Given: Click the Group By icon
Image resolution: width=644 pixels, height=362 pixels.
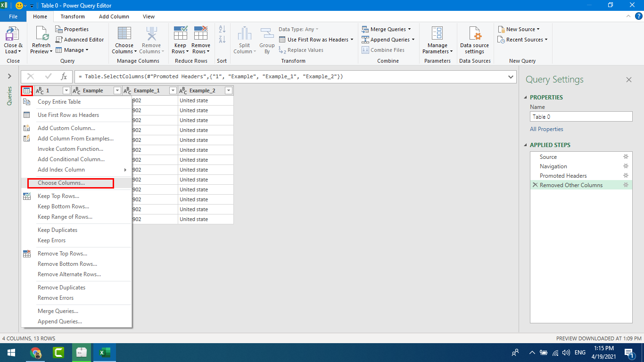Looking at the screenshot, I should pyautogui.click(x=267, y=35).
